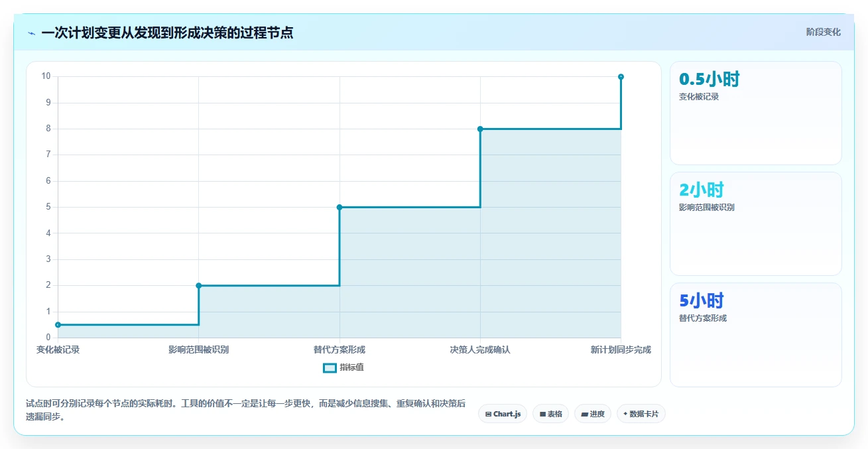Click the footnote text starting 试点时可分别记录

tap(245, 410)
